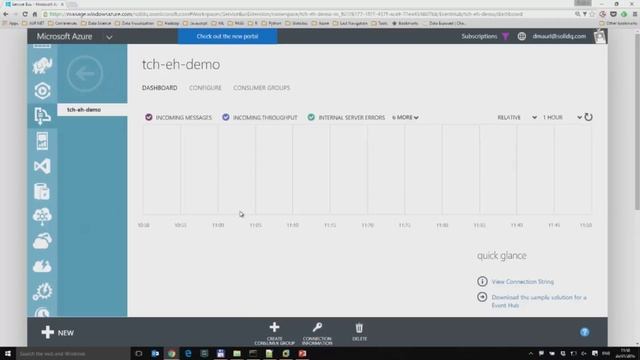Screen dimensions: 640x360
Task: Toggle the Incoming Messages metric
Action: tap(149, 117)
